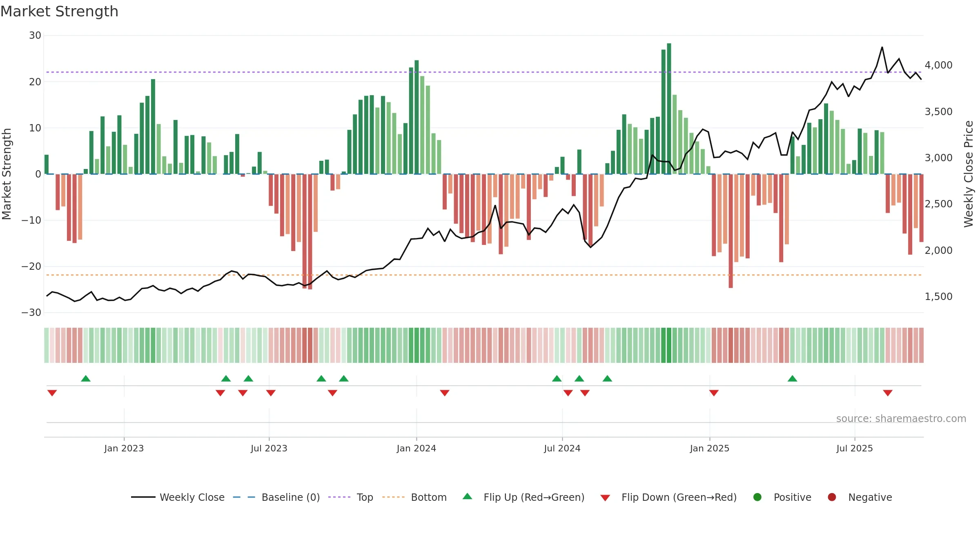Click the Market Strength chart title

tap(59, 11)
